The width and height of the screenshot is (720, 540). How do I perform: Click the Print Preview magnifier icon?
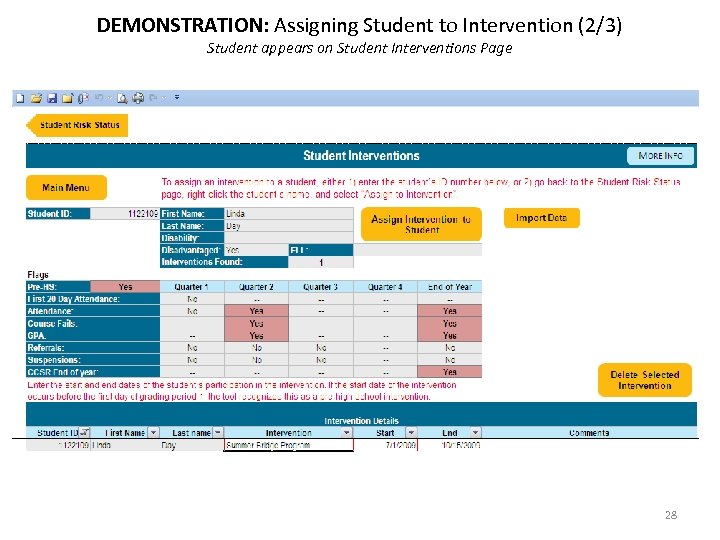click(x=122, y=98)
